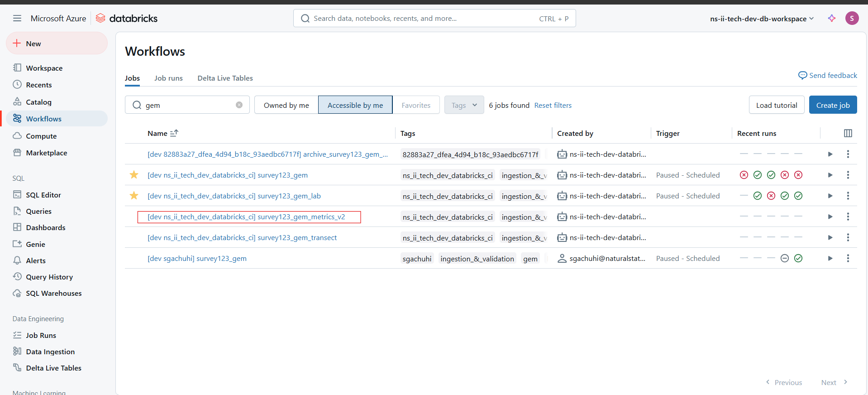Open Marketplace in the sidebar
868x395 pixels.
click(57, 153)
